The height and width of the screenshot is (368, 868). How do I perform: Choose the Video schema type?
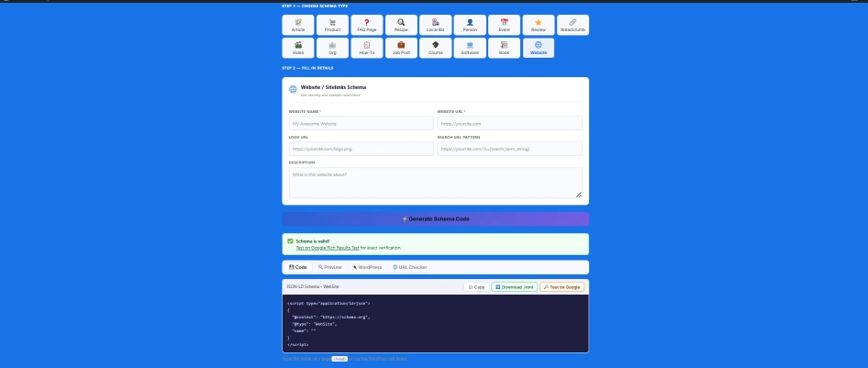(x=298, y=48)
